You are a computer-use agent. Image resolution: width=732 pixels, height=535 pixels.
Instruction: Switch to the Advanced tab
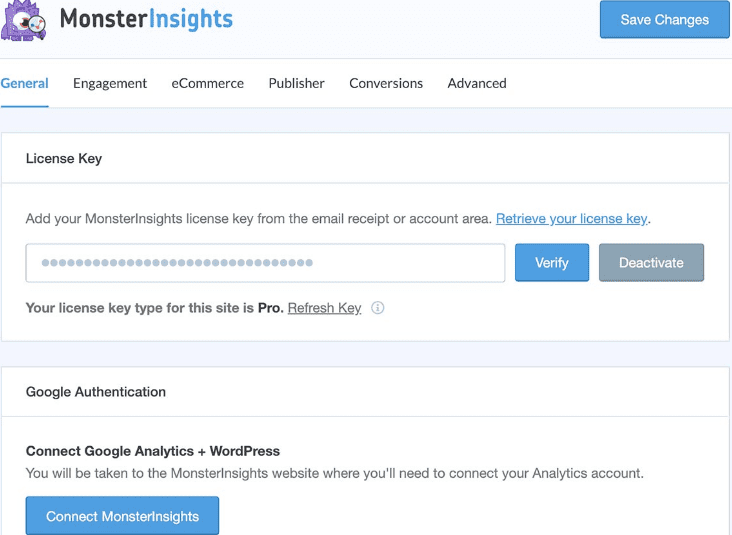477,83
